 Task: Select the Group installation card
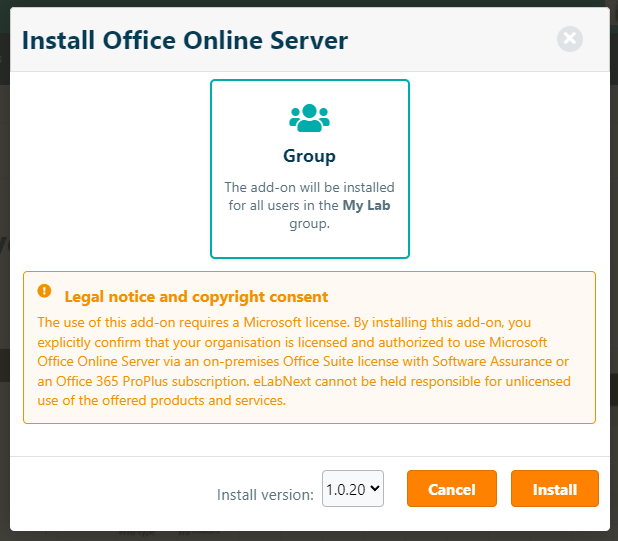coord(309,169)
